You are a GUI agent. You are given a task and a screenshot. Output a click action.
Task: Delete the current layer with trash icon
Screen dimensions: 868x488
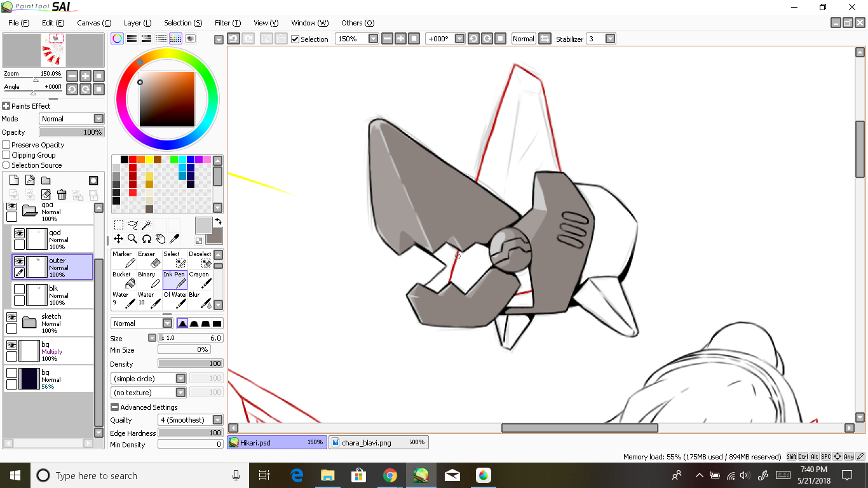tap(62, 194)
